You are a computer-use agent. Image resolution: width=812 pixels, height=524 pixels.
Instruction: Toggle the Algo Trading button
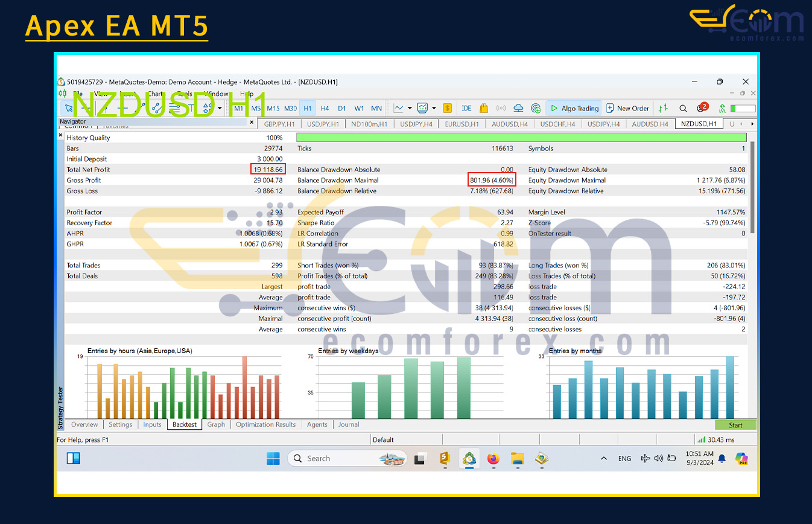[x=574, y=108]
